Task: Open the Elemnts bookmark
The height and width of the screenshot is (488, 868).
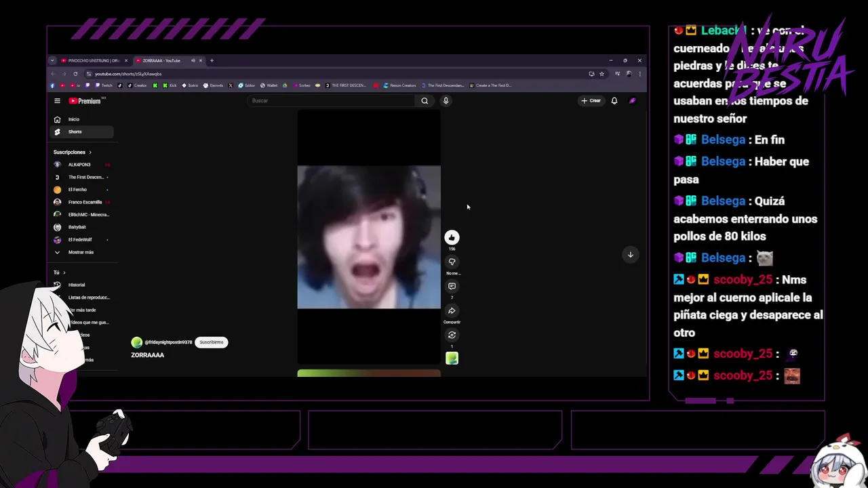Action: pos(213,85)
